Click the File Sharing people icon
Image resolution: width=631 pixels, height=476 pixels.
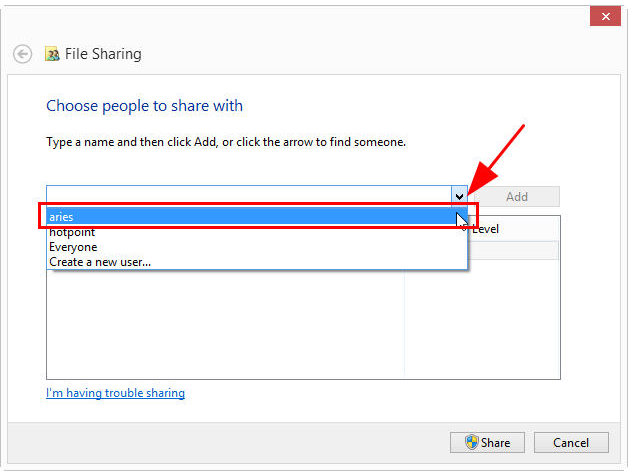(x=52, y=54)
